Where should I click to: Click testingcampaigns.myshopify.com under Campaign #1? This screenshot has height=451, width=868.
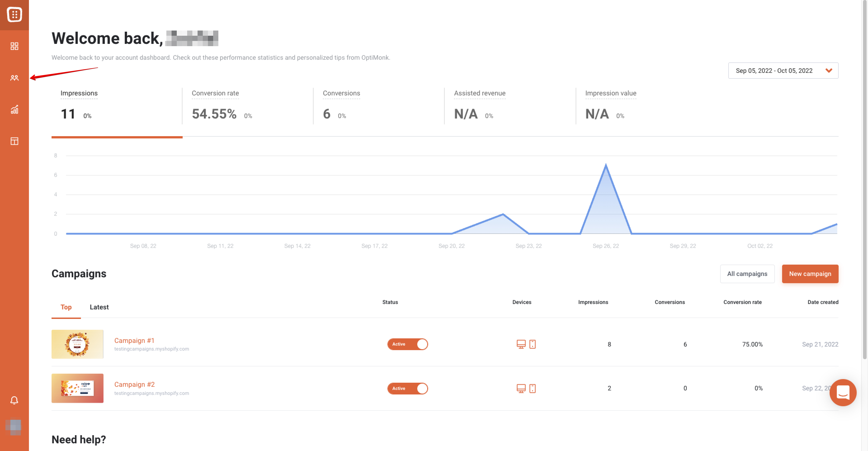152,349
